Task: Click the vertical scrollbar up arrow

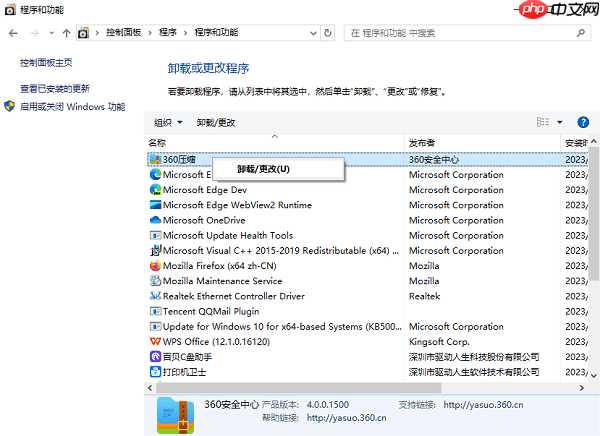Action: point(594,141)
